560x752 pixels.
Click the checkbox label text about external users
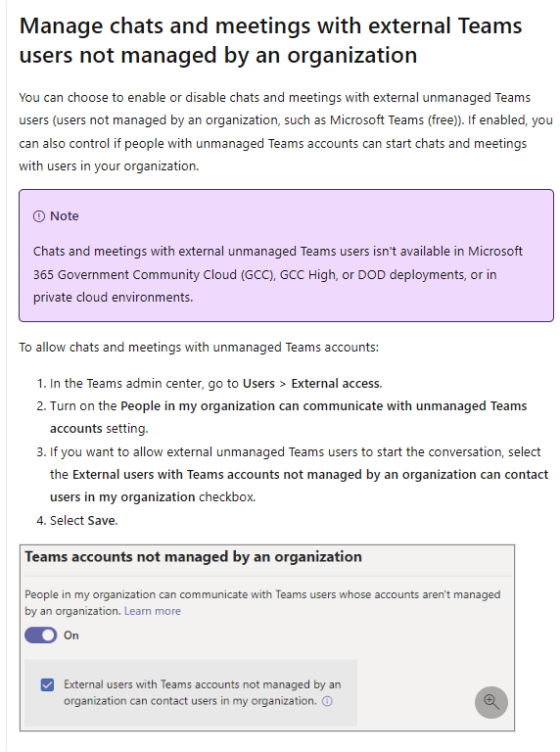pyautogui.click(x=202, y=692)
